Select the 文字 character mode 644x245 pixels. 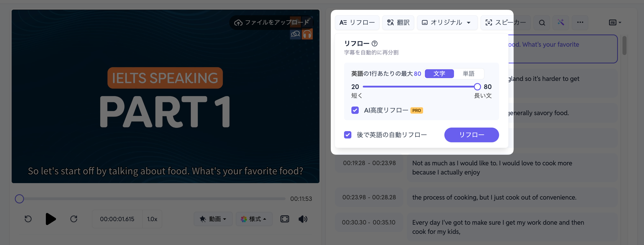[439, 74]
